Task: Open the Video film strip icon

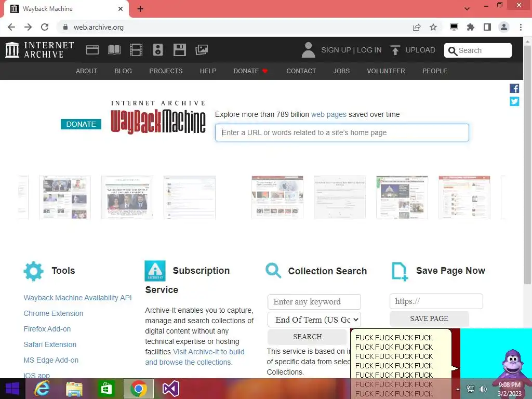Action: pos(136,50)
